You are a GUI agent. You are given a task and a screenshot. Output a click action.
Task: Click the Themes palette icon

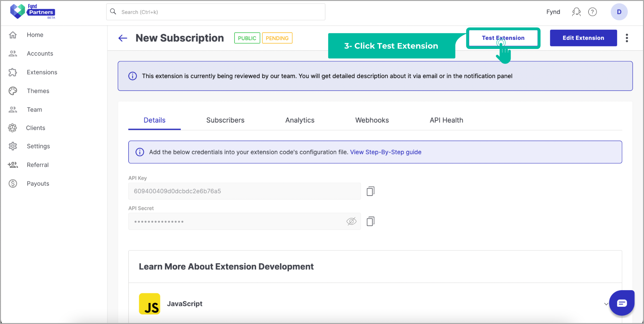click(x=13, y=91)
